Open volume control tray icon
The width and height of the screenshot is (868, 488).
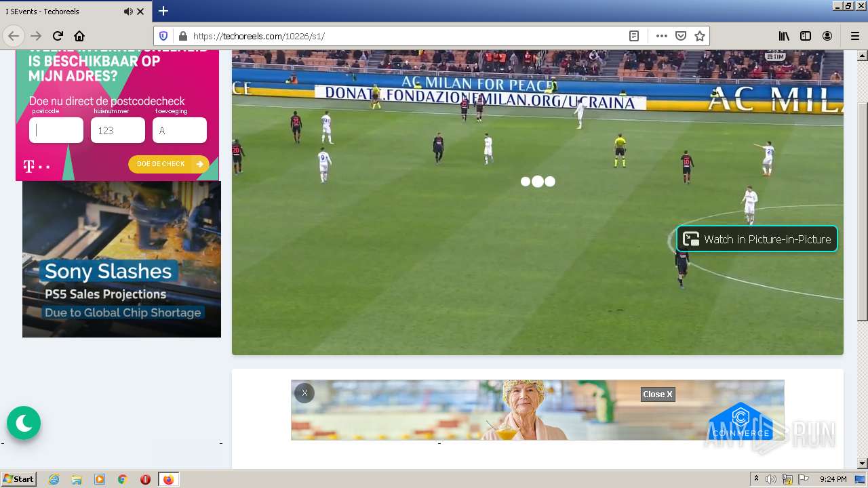tap(771, 479)
